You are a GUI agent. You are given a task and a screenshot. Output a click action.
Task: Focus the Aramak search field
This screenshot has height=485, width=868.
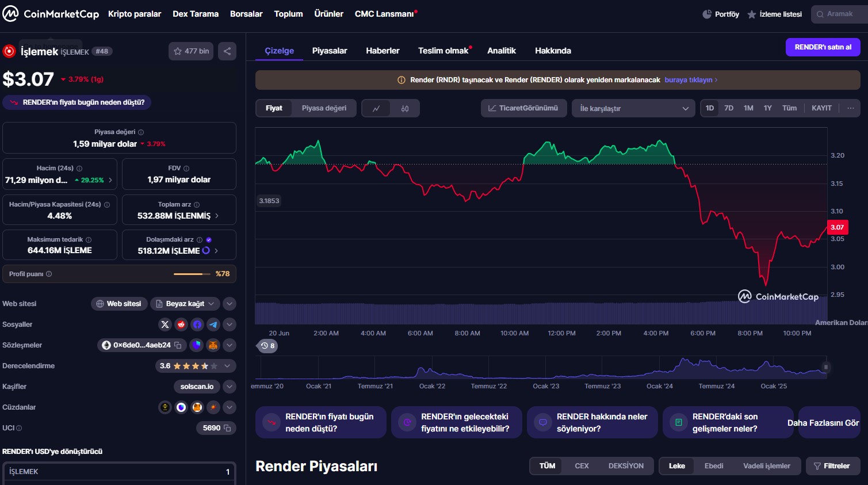tap(839, 14)
